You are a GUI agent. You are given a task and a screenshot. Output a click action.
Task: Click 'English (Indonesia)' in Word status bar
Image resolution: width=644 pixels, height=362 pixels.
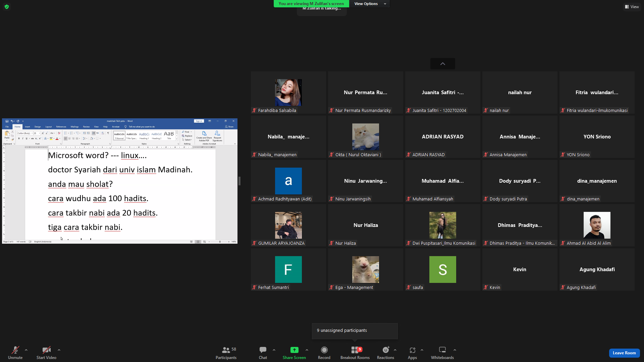[x=43, y=242]
